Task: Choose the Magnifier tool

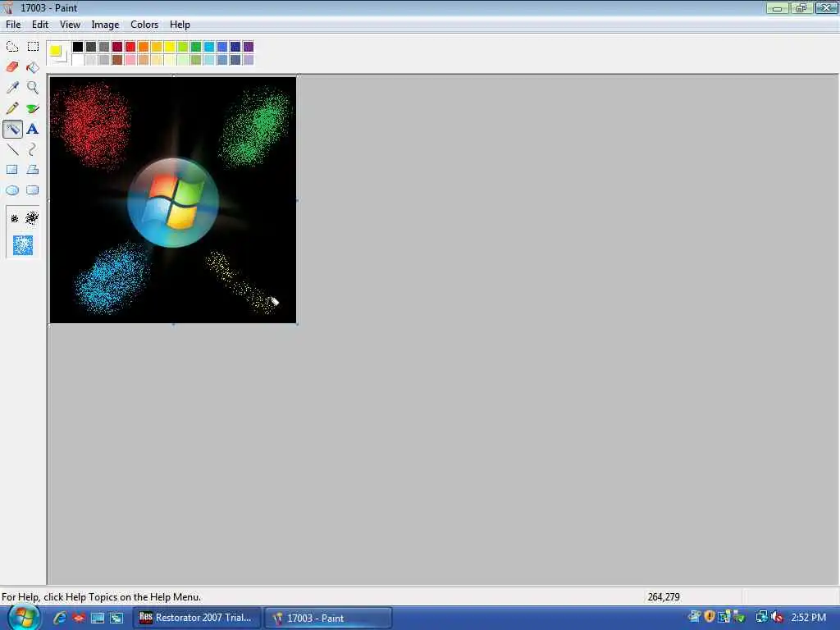Action: pos(33,87)
